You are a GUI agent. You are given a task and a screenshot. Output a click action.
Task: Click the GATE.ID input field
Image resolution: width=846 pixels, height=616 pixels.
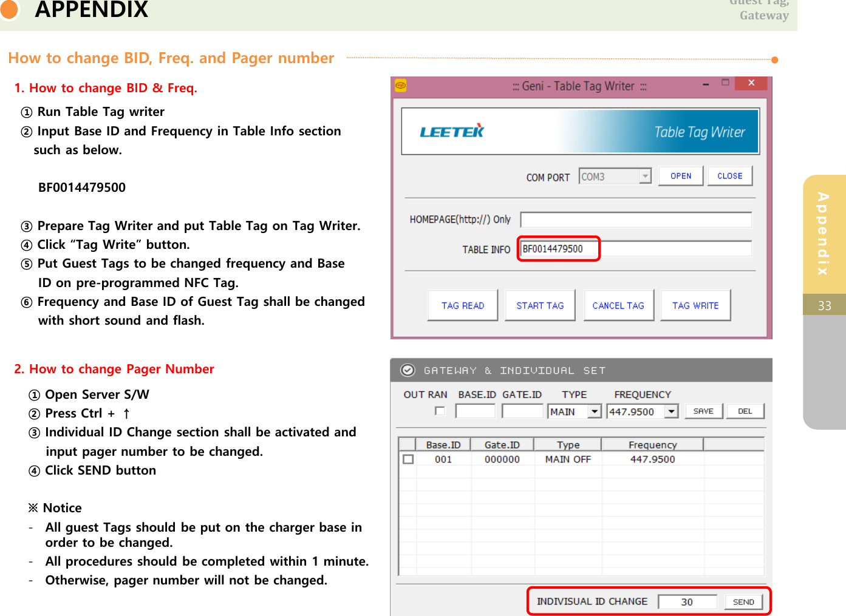pyautogui.click(x=522, y=411)
